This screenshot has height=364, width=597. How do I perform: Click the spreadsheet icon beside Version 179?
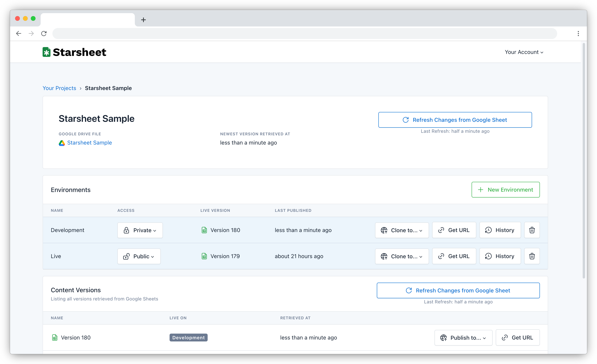(x=204, y=256)
